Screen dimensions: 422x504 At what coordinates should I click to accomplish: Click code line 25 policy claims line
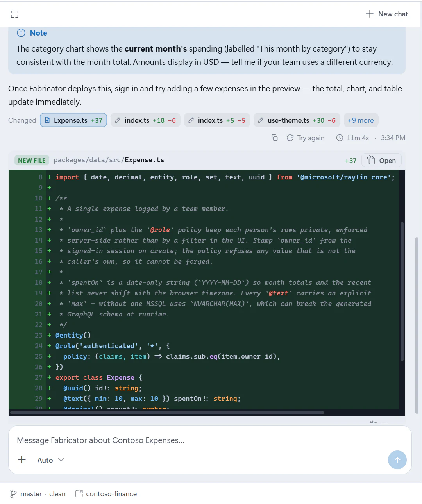(172, 356)
